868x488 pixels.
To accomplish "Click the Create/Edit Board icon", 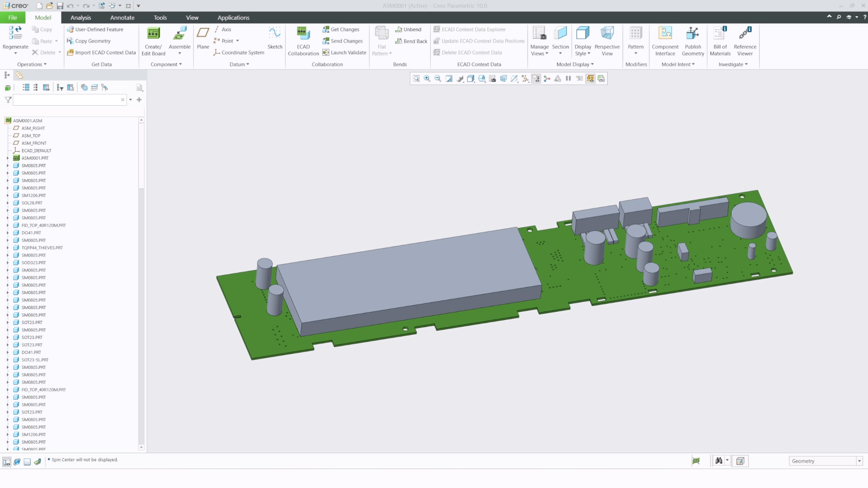I will (154, 33).
